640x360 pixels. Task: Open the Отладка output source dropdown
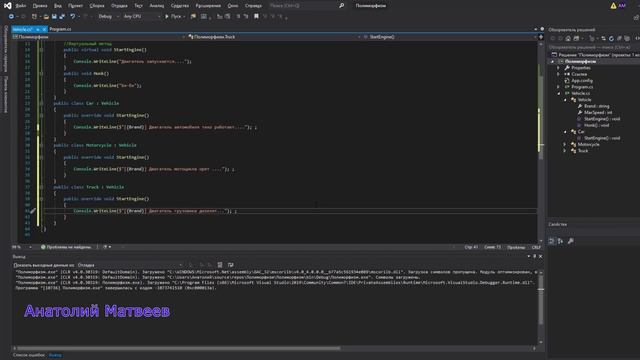(129, 265)
